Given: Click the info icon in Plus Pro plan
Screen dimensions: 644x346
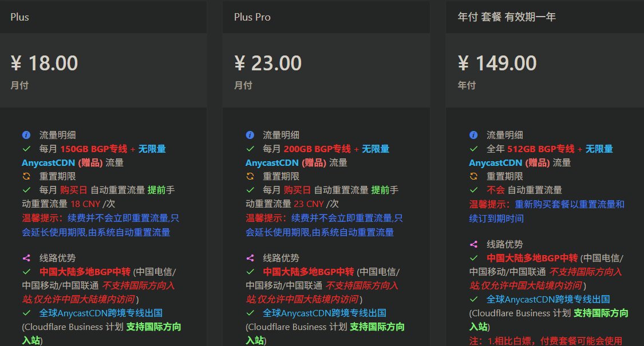Looking at the screenshot, I should [250, 135].
